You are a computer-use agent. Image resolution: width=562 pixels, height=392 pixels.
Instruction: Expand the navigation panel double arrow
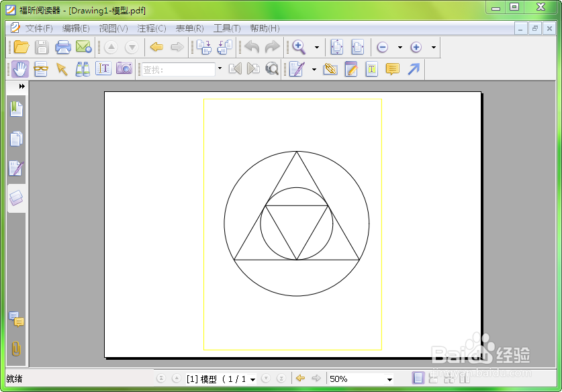pyautogui.click(x=22, y=87)
